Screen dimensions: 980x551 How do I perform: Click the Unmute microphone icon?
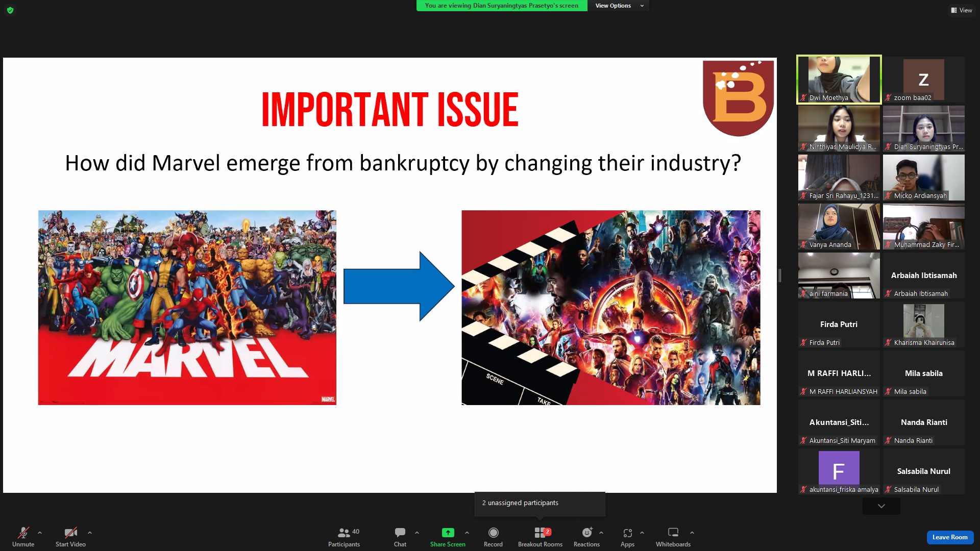tap(23, 533)
